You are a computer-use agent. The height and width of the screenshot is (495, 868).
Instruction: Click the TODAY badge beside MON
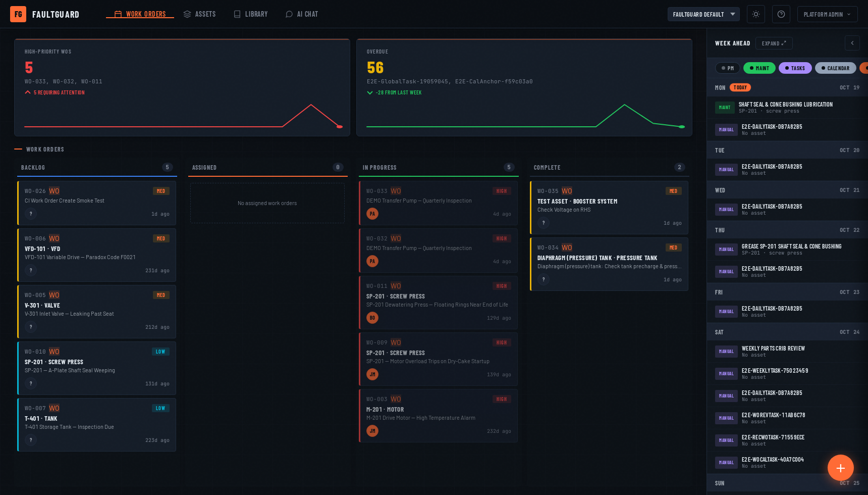(x=740, y=87)
